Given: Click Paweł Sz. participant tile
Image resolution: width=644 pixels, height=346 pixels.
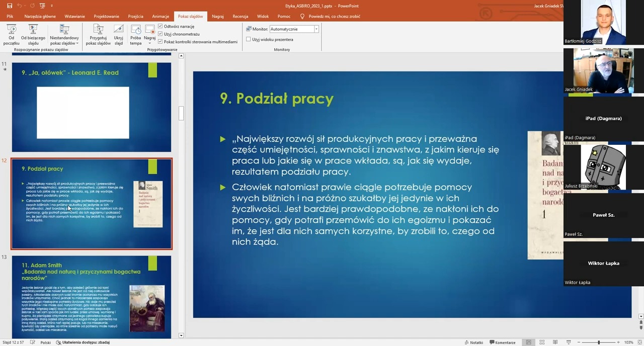Looking at the screenshot, I should 603,215.
